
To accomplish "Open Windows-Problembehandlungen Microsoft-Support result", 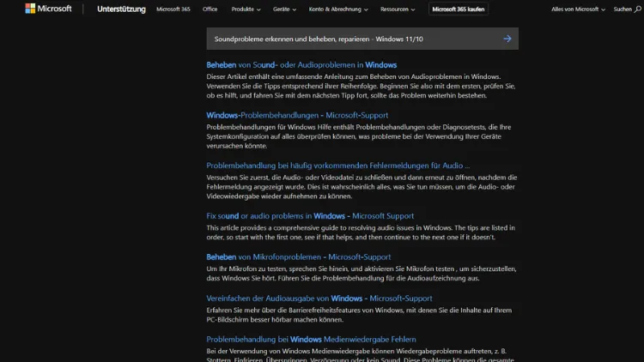I will (297, 115).
